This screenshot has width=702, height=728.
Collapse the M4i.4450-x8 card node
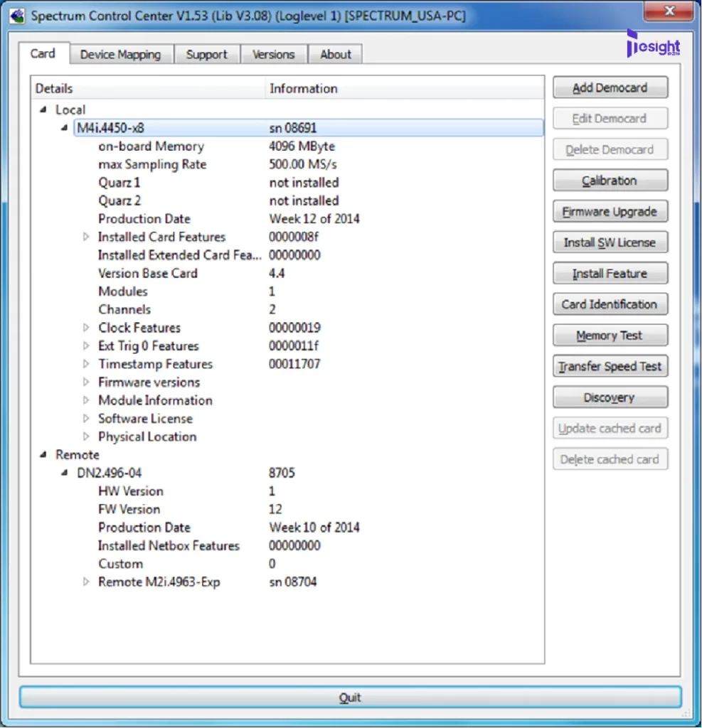tap(65, 128)
